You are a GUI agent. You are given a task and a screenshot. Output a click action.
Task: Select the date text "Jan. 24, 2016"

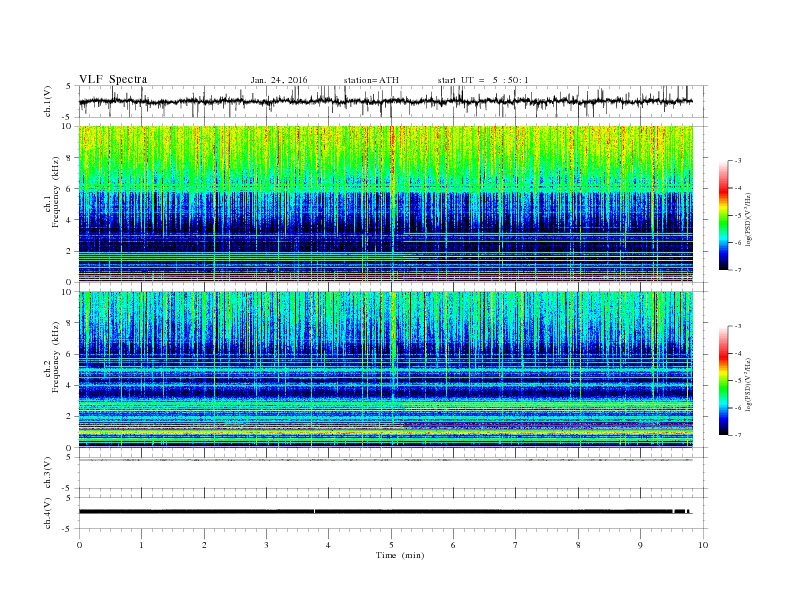click(x=279, y=80)
